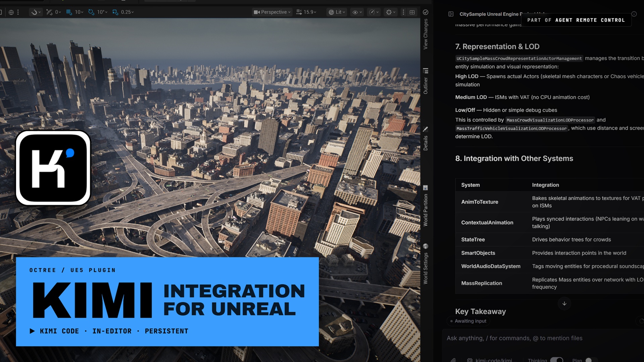The height and width of the screenshot is (362, 644).
Task: Toggle rotation snapping icon
Action: coord(91,12)
